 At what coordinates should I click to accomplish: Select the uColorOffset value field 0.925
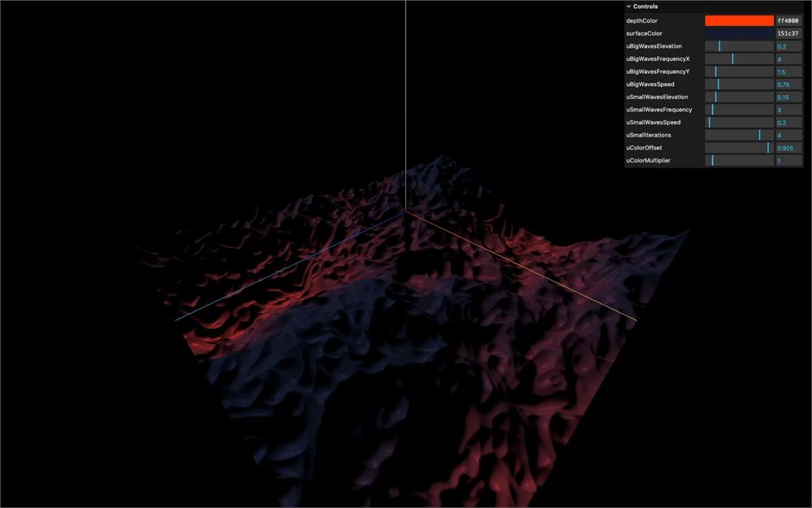(788, 148)
